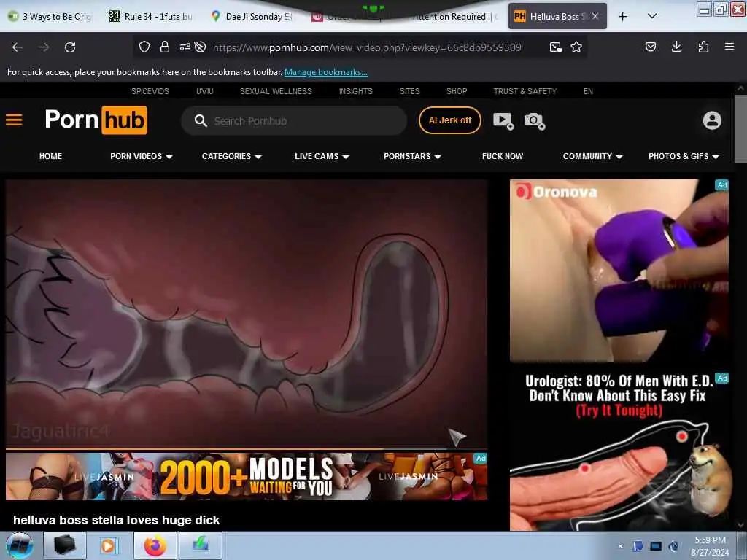Click the magnifier search icon
Screen dimensions: 747x560
tap(201, 121)
